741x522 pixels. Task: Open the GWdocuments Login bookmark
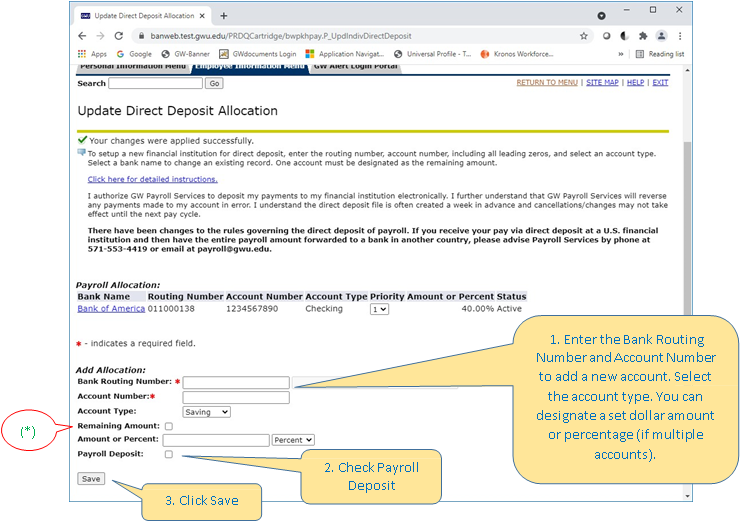tap(258, 54)
